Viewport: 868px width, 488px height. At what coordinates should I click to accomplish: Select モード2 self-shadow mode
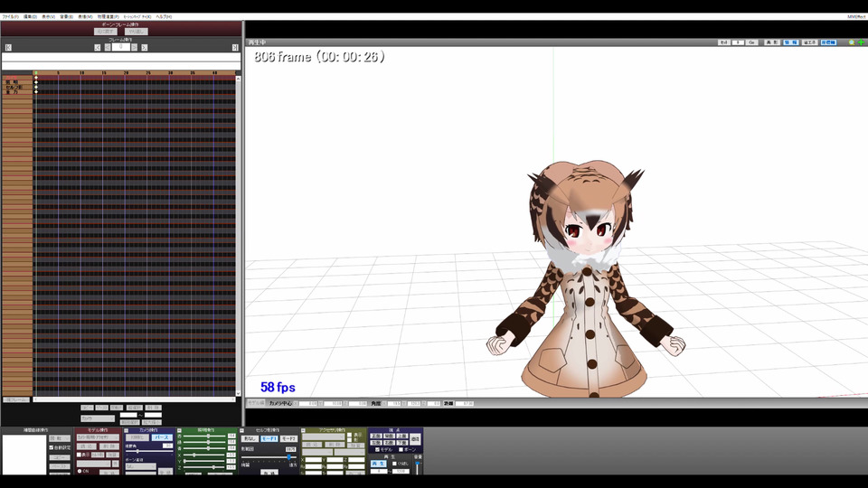point(289,439)
